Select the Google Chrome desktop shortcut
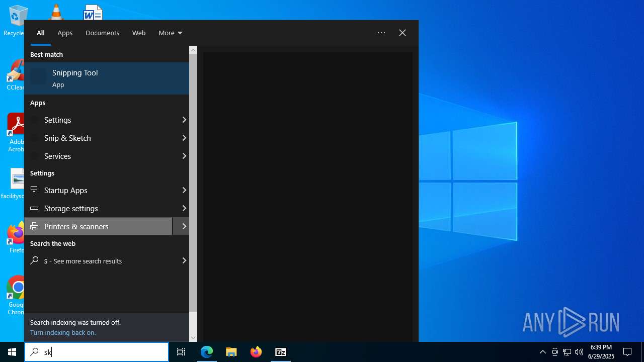 pyautogui.click(x=16, y=296)
